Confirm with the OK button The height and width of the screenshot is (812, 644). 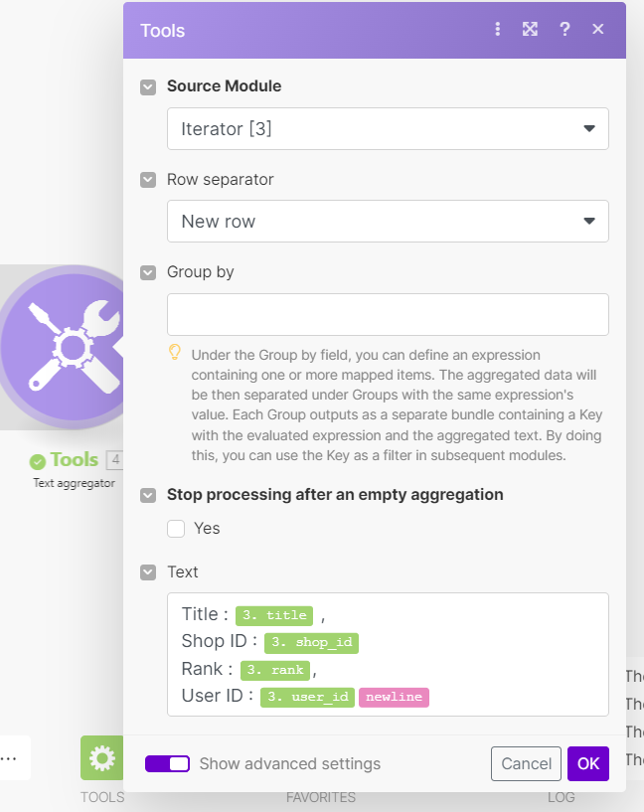click(588, 763)
